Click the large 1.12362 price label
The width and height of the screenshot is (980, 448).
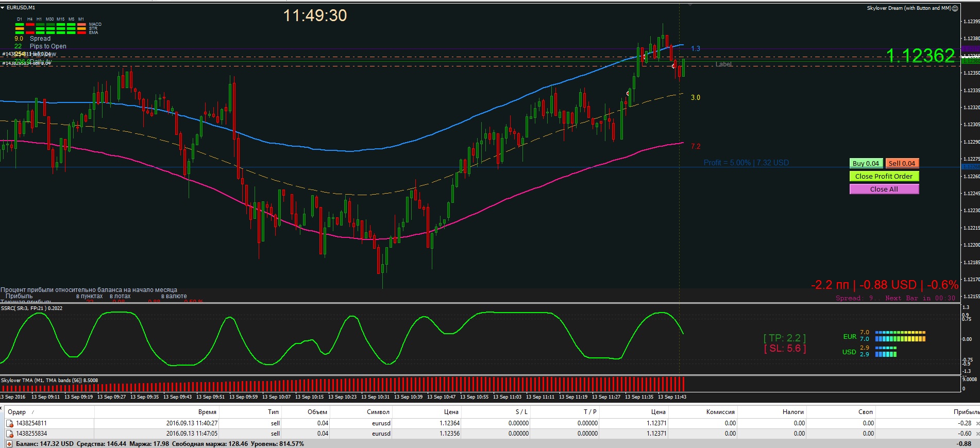tap(920, 56)
